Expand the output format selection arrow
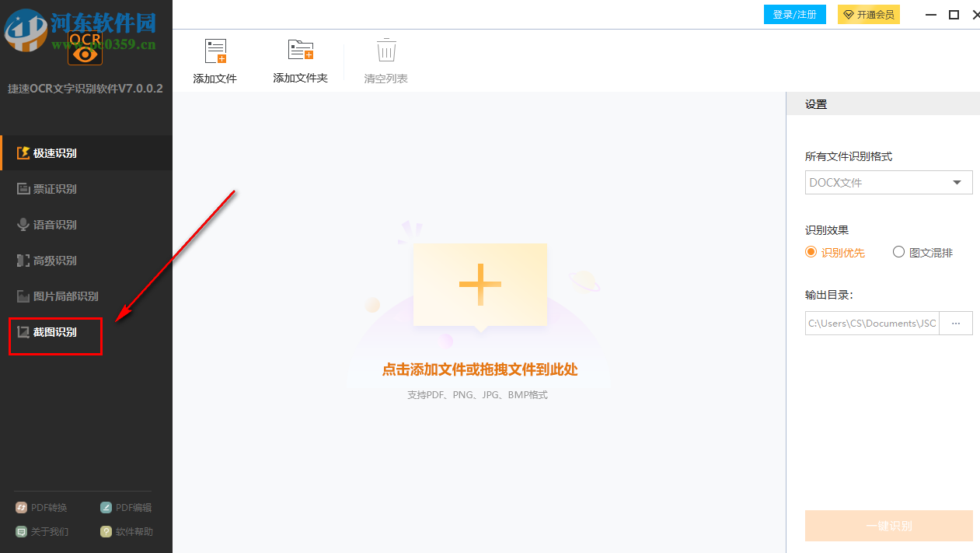This screenshot has width=980, height=553. pos(957,182)
